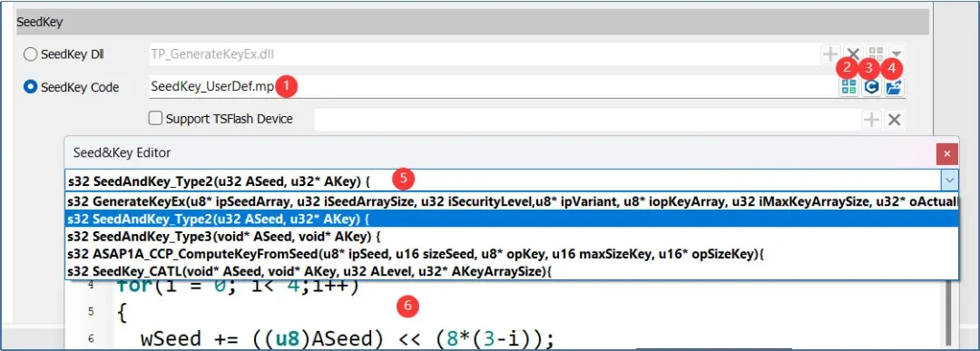Click the import folder icon for SeedKey Code
The height and width of the screenshot is (351, 980).
tap(895, 87)
